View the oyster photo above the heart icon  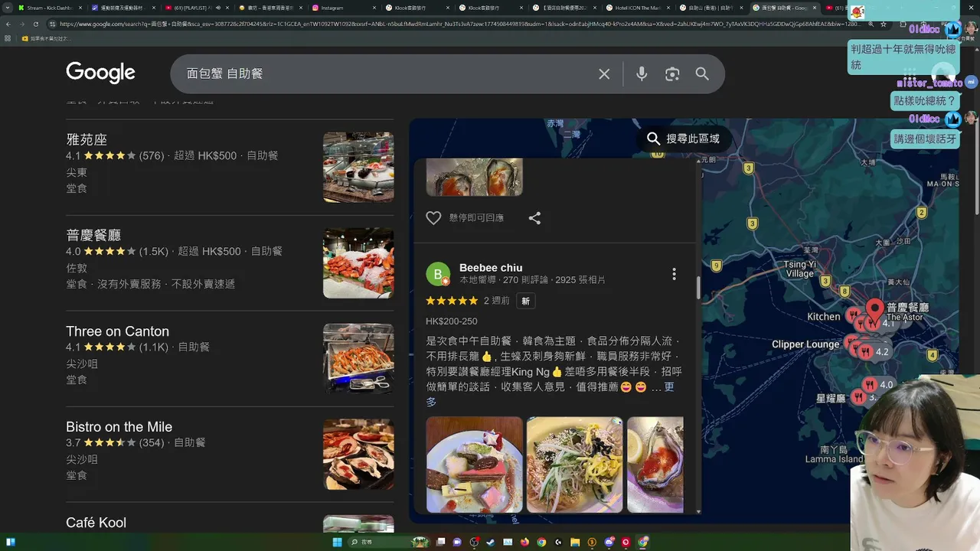pos(474,177)
